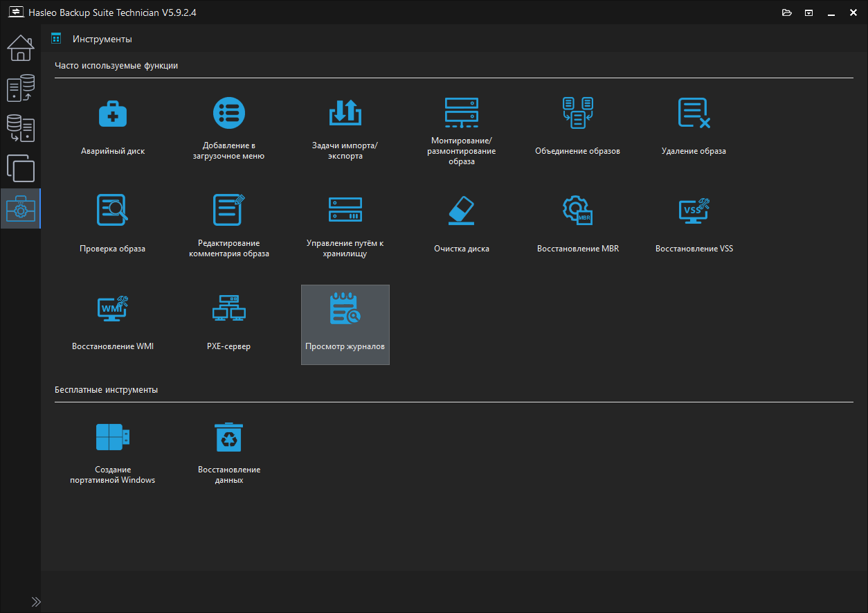
Task: Expand the sidebar with double chevron
Action: click(36, 602)
